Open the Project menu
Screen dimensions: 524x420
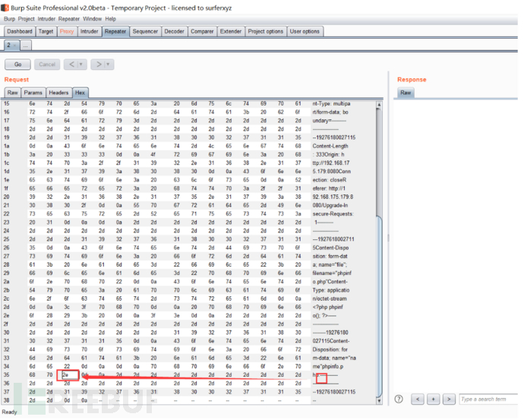pyautogui.click(x=26, y=19)
